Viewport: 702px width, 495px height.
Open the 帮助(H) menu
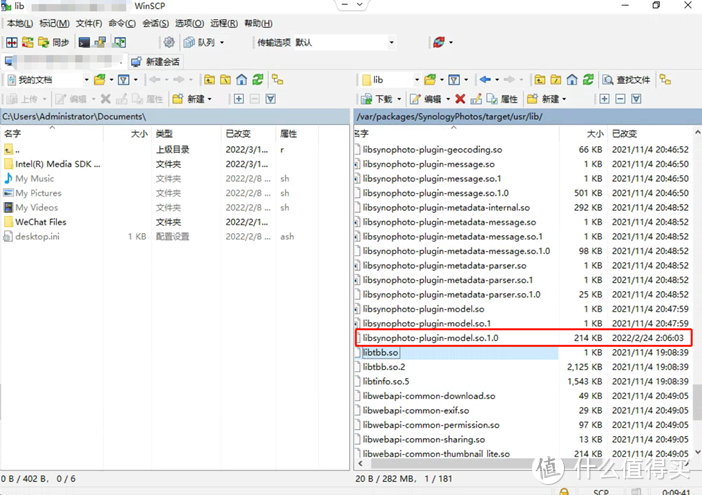tap(258, 23)
